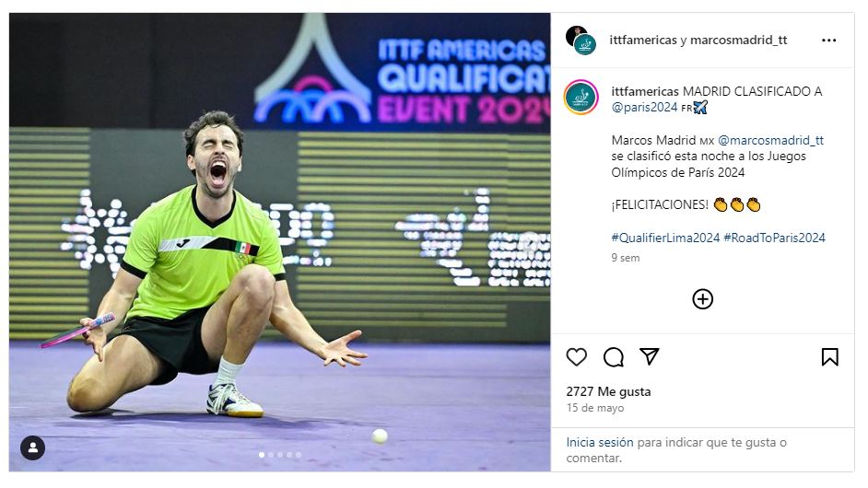View who liked via 2727 Me gusta

[x=608, y=391]
